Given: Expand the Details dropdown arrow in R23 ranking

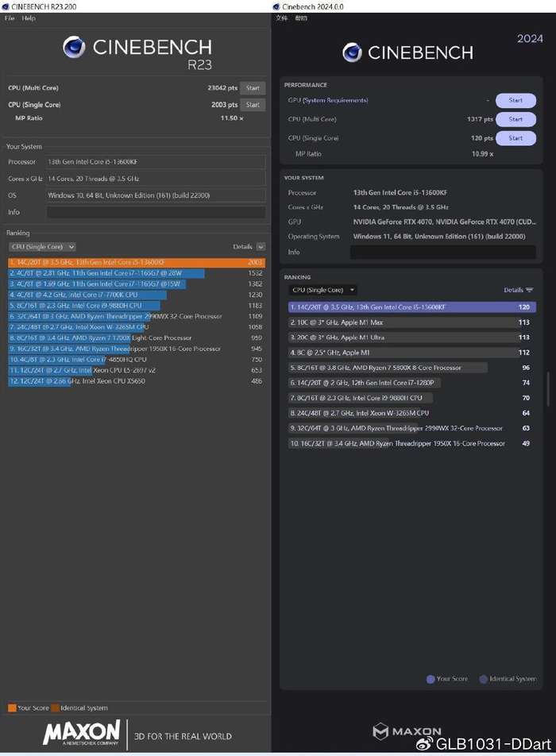Looking at the screenshot, I should click(x=260, y=247).
